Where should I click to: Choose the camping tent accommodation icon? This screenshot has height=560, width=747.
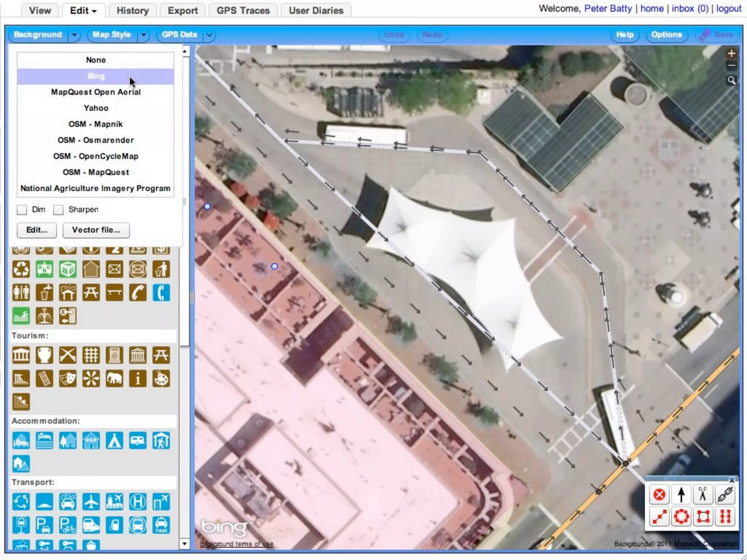pos(114,440)
